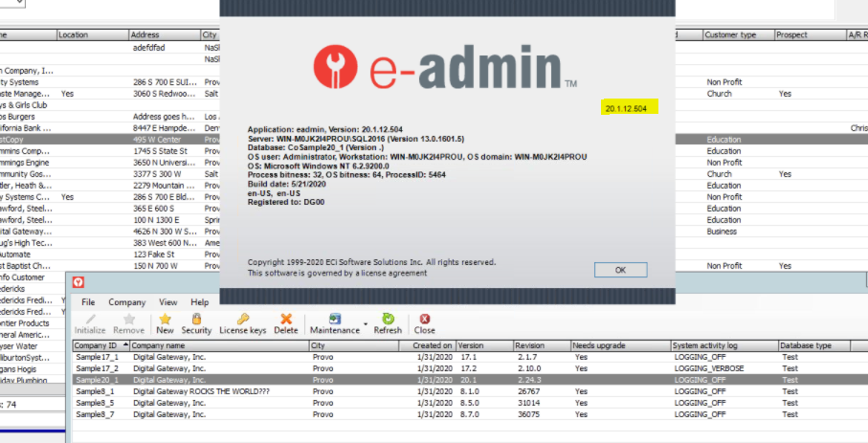Screen dimensions: 868x443
Task: Open the File menu
Action: [88, 301]
